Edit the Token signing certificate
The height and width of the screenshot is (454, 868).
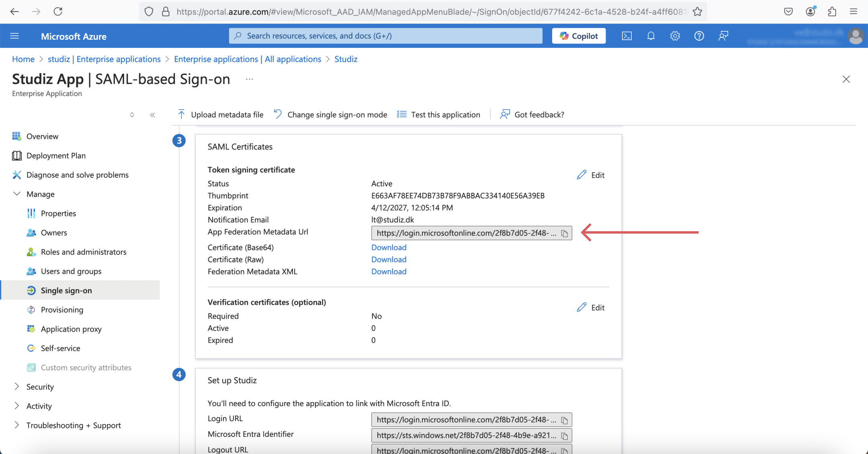tap(591, 175)
